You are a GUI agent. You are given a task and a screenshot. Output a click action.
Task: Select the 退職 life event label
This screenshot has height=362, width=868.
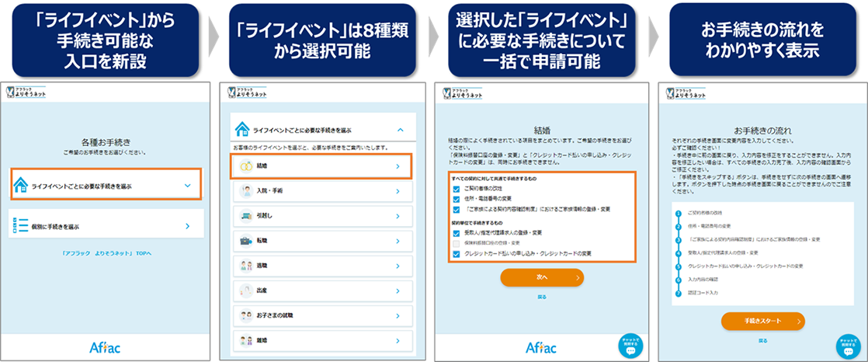[262, 266]
